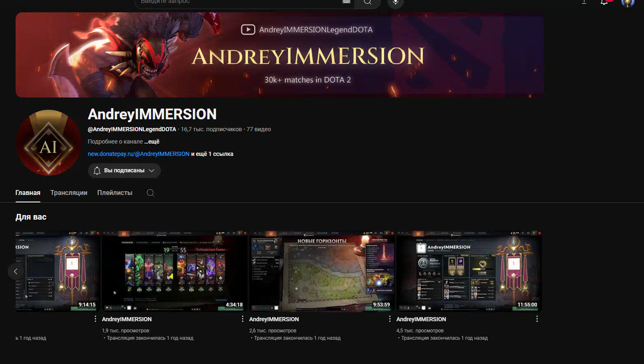Expand the Вы подписаны subscription dropdown
This screenshot has height=364, width=644.
[x=152, y=171]
